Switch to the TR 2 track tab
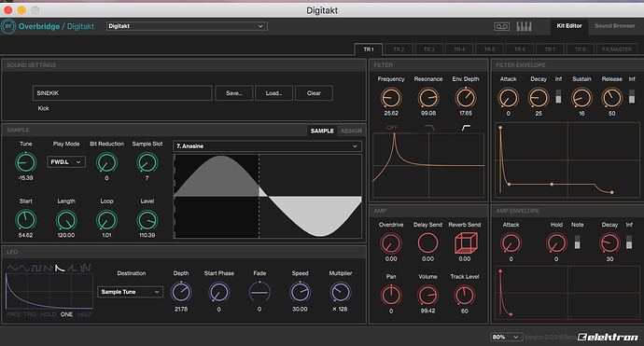This screenshot has height=346, width=644. [399, 49]
